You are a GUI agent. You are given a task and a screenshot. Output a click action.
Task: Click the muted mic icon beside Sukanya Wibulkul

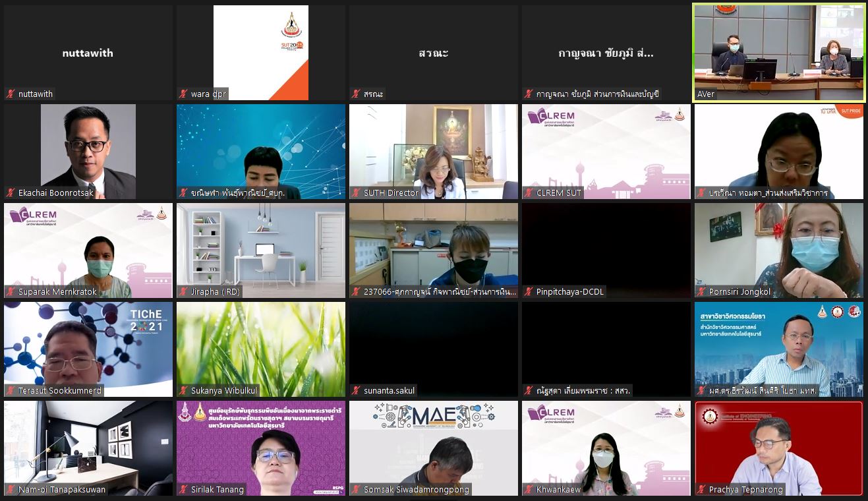click(183, 390)
